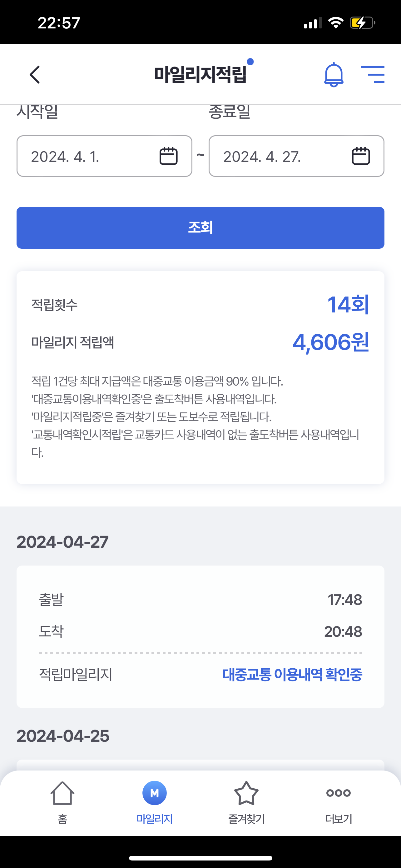Switch to the 마일리지 tab label
The width and height of the screenshot is (401, 868).
155,819
